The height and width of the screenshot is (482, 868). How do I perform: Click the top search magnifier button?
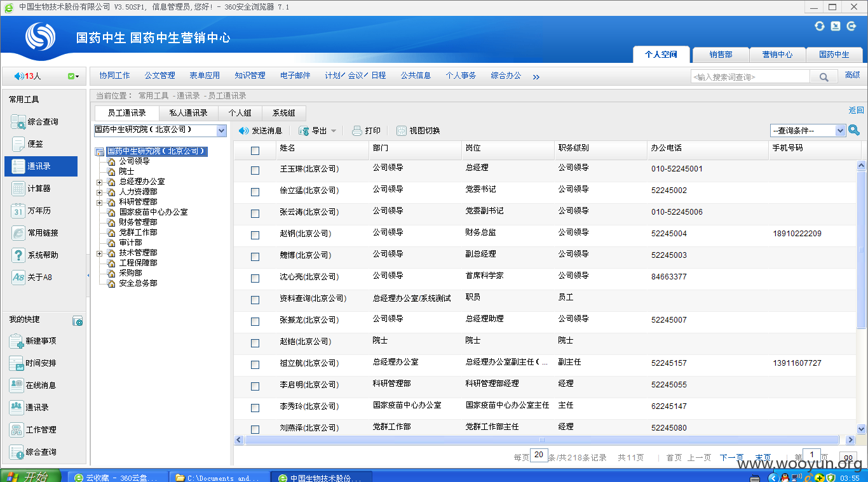[824, 77]
